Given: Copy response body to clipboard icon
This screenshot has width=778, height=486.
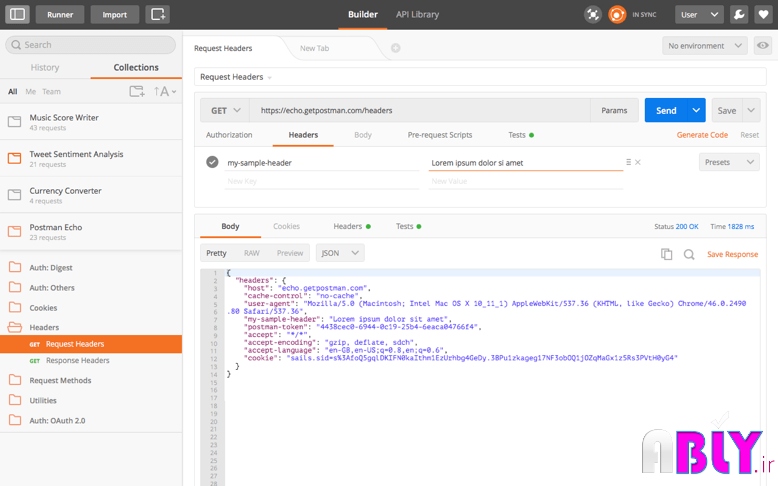Looking at the screenshot, I should click(x=666, y=254).
